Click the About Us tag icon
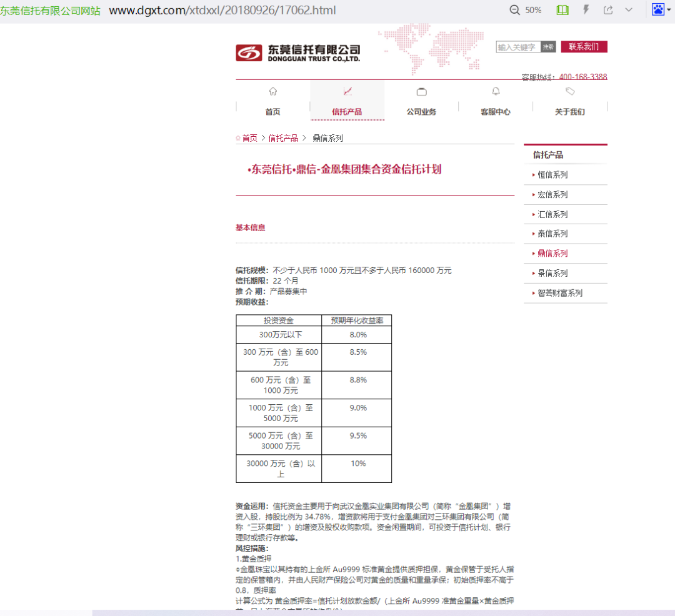The height and width of the screenshot is (616, 675). pyautogui.click(x=570, y=91)
